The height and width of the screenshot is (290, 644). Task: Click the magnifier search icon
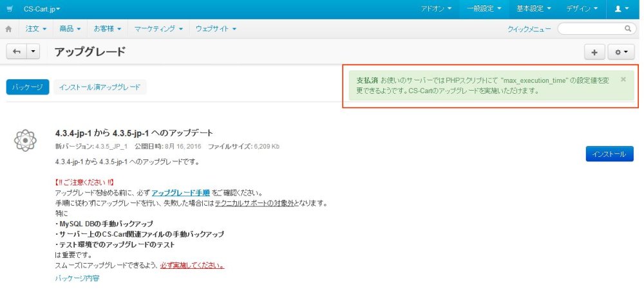coord(628,29)
